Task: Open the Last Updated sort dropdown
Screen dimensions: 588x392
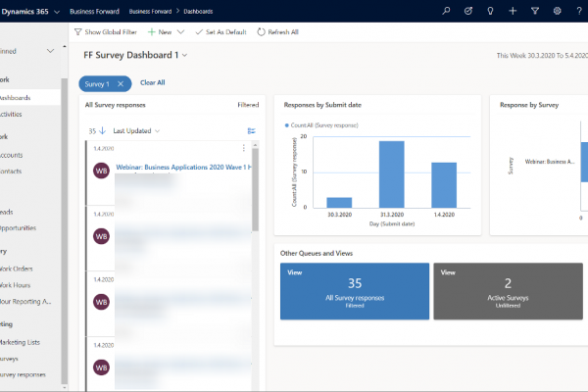Action: pyautogui.click(x=136, y=130)
